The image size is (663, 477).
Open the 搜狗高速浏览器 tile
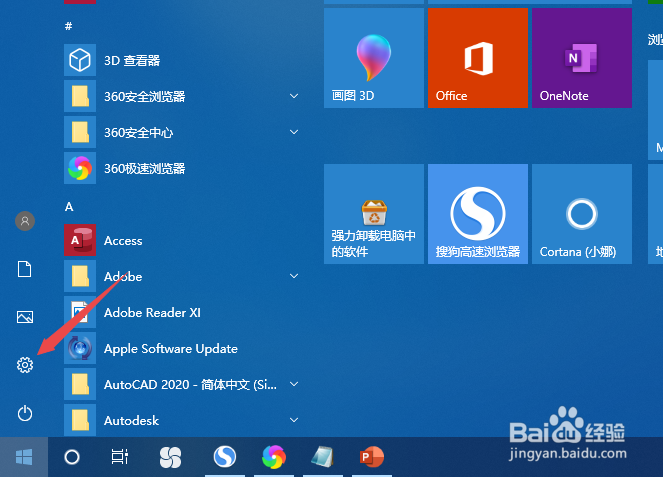[478, 214]
